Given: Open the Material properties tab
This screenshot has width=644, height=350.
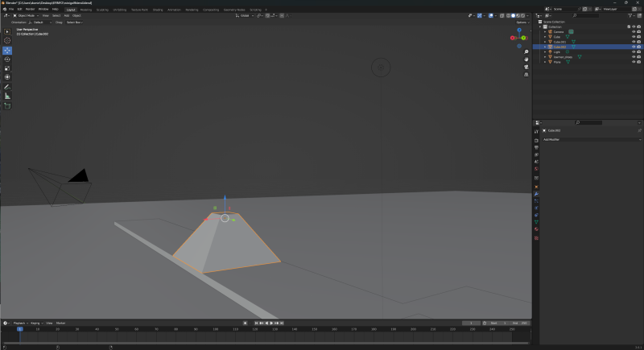Looking at the screenshot, I should pos(536,229).
